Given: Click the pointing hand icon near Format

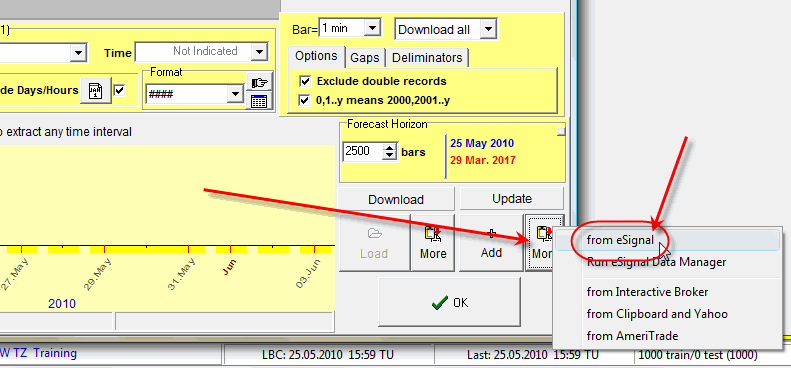Looking at the screenshot, I should (x=259, y=82).
